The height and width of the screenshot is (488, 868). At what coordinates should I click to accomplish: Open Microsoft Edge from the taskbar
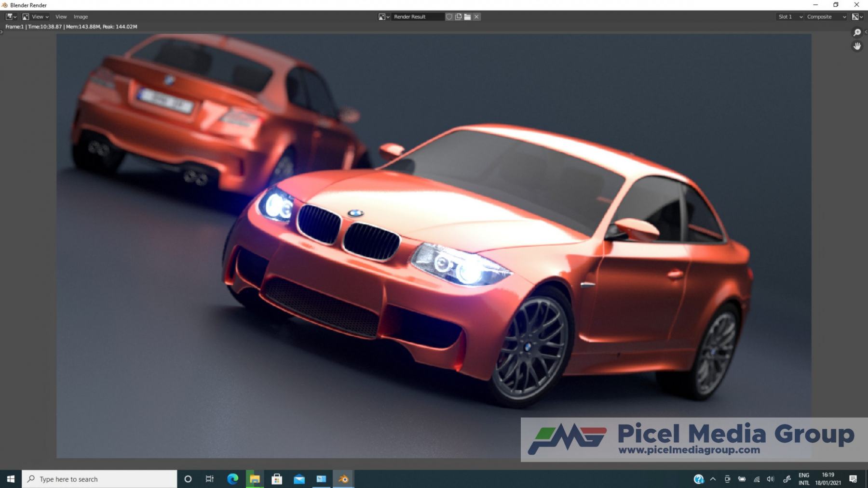[233, 479]
